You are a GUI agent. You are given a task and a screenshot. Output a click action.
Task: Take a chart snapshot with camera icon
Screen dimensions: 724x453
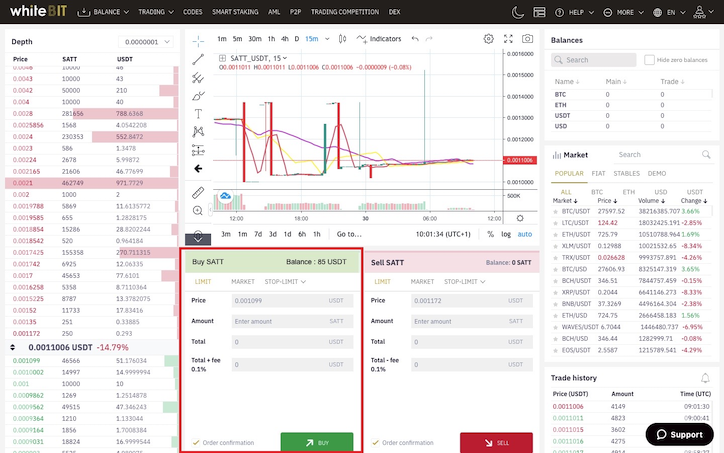click(527, 39)
